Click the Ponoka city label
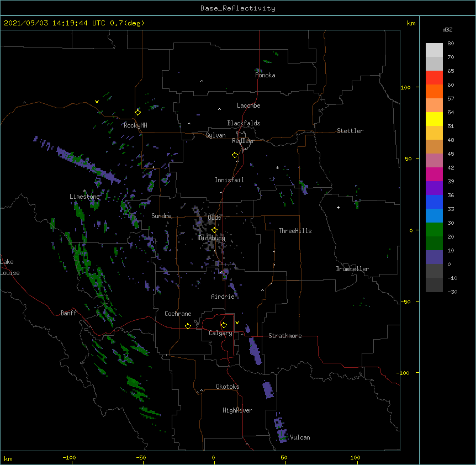The image size is (476, 465). (265, 75)
